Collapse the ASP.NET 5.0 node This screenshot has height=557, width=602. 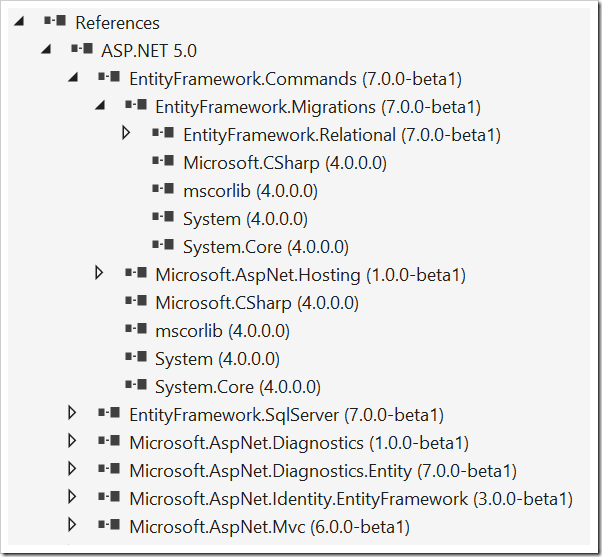pos(46,49)
